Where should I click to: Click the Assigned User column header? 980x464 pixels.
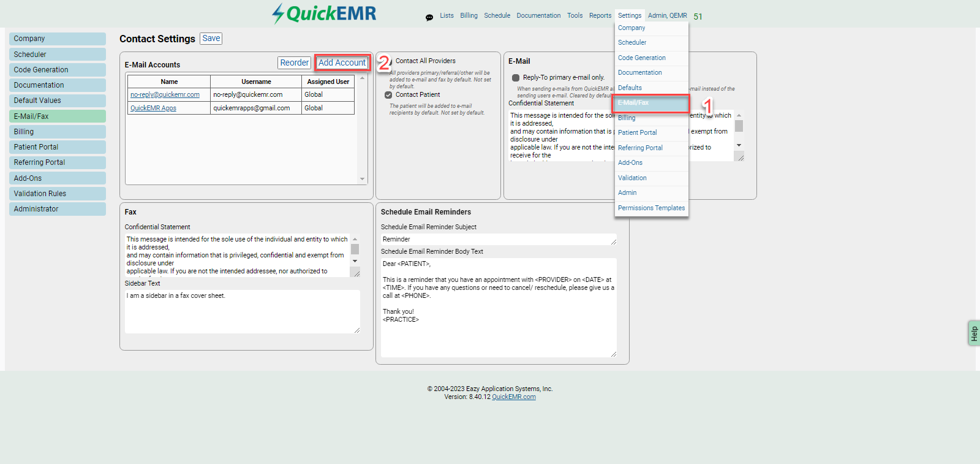328,82
